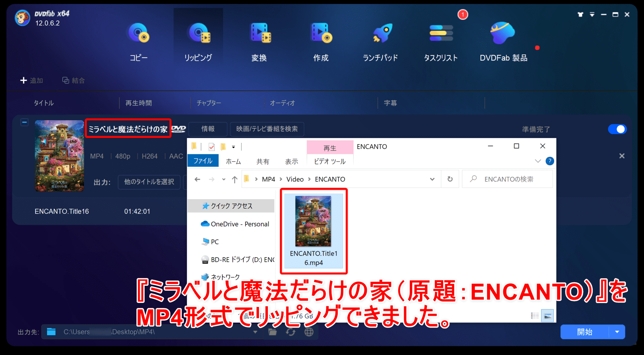The image size is (644, 355).
Task: Click the output folder icon in 出力先
Action: pyautogui.click(x=51, y=332)
